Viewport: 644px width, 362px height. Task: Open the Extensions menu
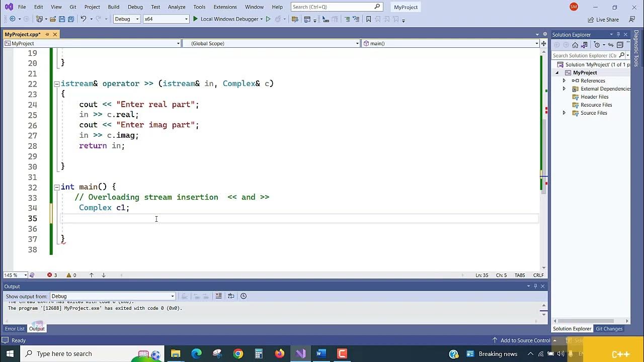(x=225, y=7)
